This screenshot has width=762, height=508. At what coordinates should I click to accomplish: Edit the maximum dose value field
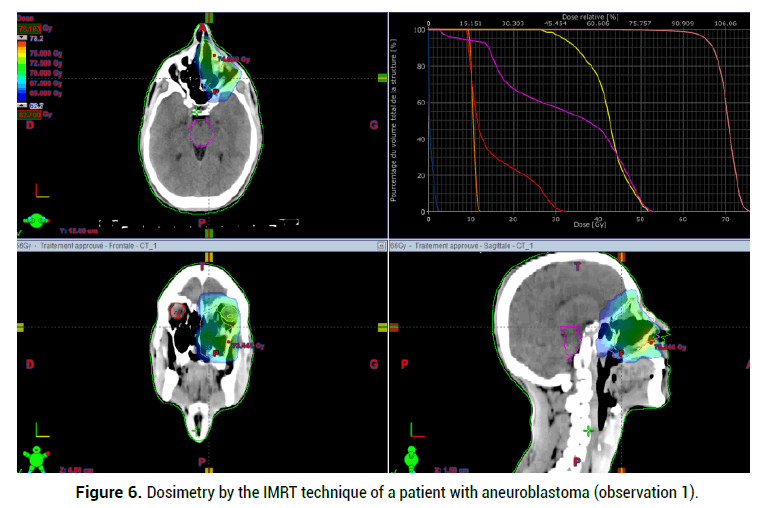point(27,29)
